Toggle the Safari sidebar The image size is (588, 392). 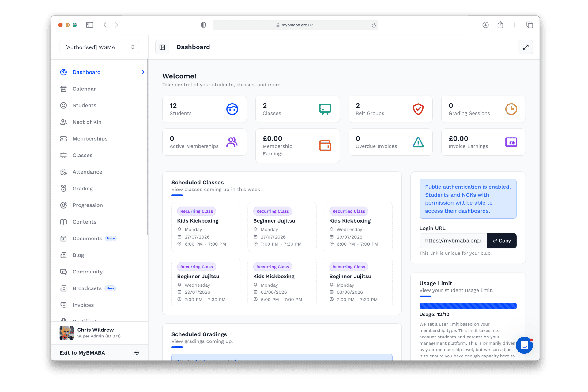[x=90, y=25]
